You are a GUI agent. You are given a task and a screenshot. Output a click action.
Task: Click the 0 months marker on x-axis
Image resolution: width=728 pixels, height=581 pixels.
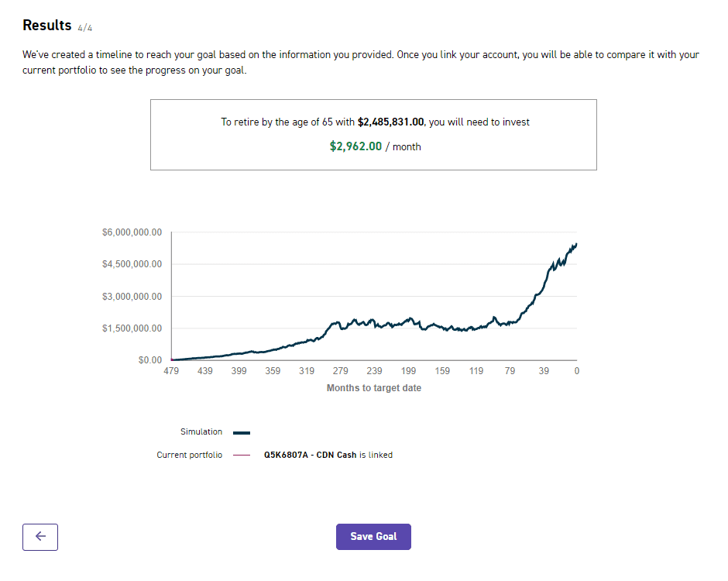tap(576, 372)
